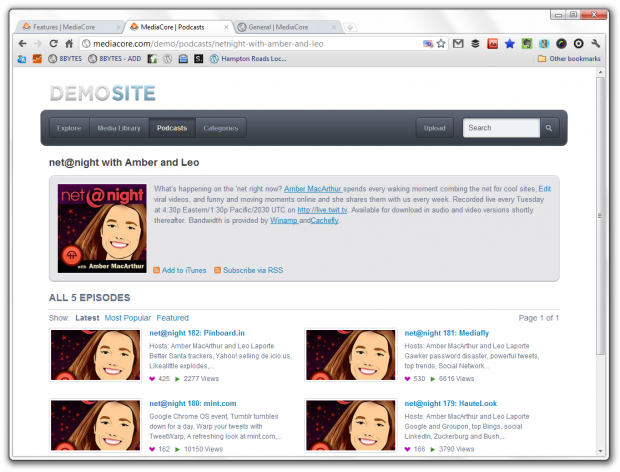Click the stacked layers extension icon

click(x=475, y=43)
